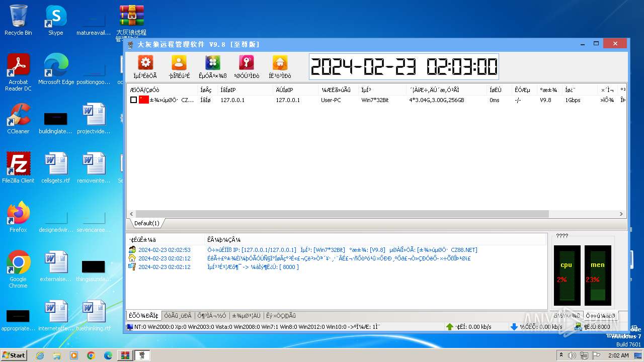Viewport: 644px width, 362px height.
Task: Show hidden tray icons arrow
Action: point(561,355)
